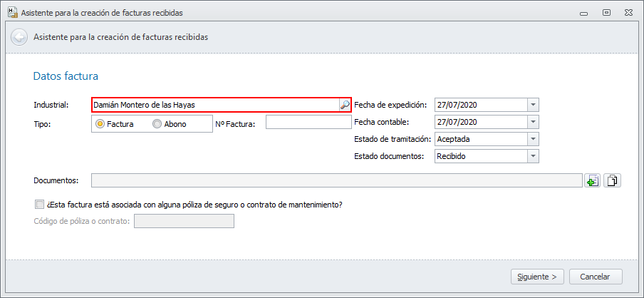
Task: Click the documents copy icon beside Documentos
Action: point(613,181)
